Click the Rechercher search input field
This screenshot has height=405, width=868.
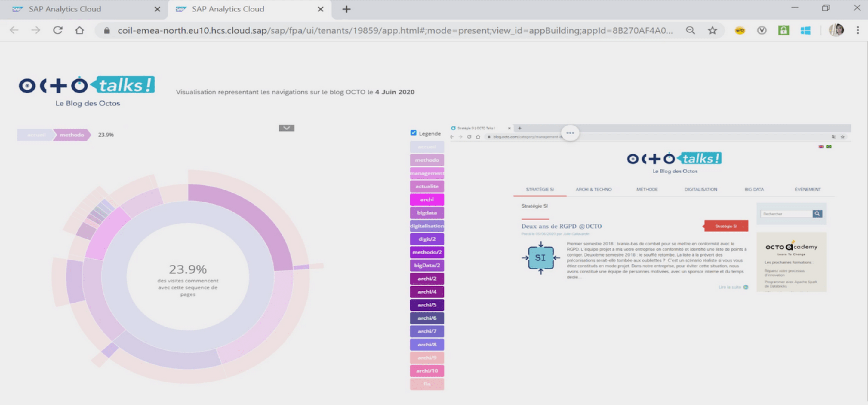[x=786, y=213]
